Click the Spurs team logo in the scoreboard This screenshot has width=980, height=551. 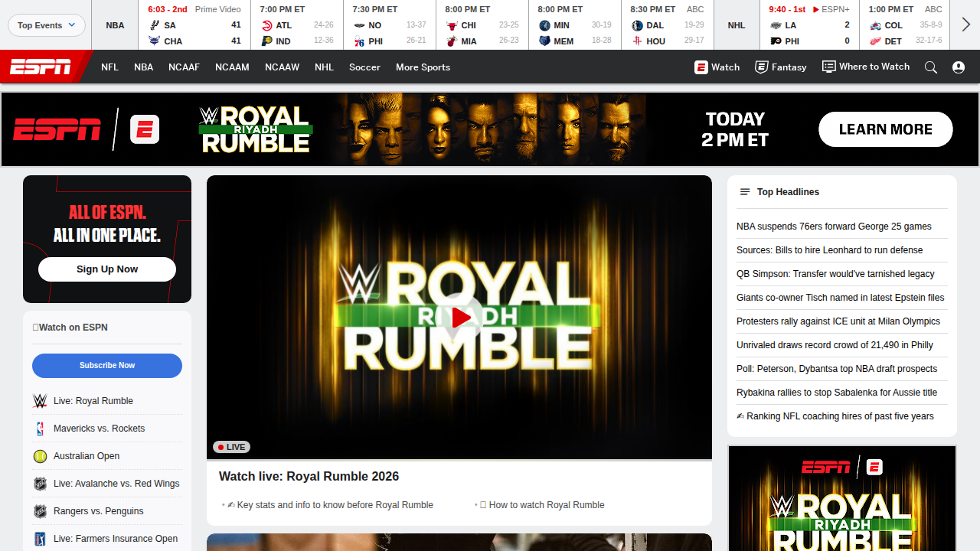tap(154, 25)
